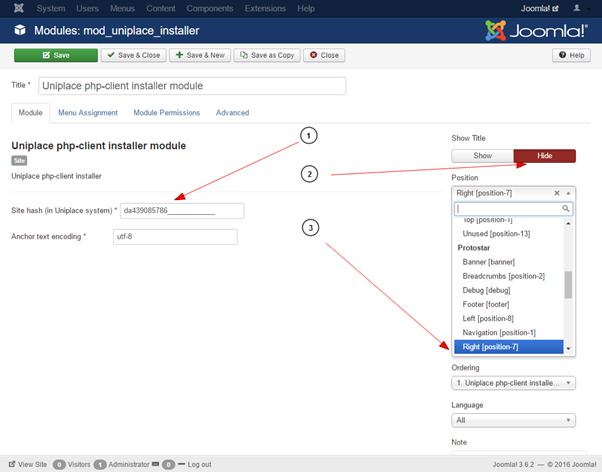Click the Help button with question icon
602x472 pixels.
pos(571,55)
